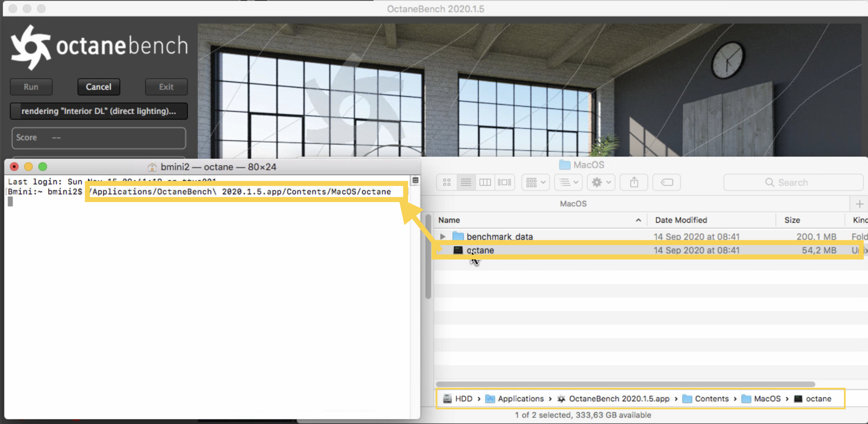Open the Finder action gear menu

point(601,182)
